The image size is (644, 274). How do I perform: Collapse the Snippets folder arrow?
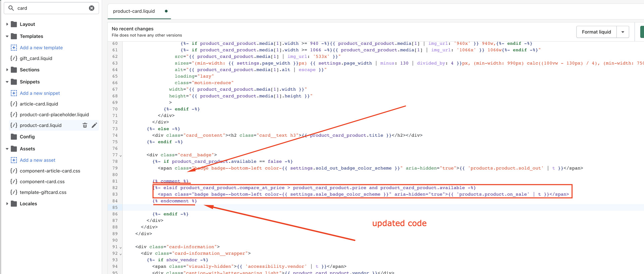[x=7, y=82]
